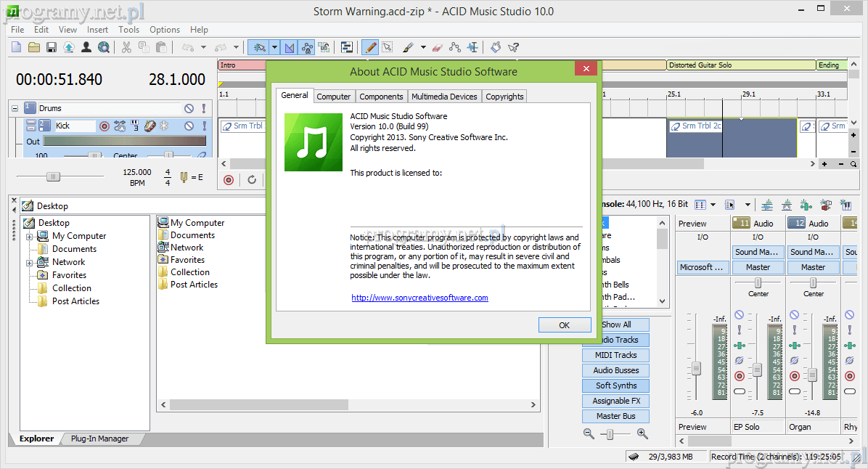Toggle the Soft Synths mixer filter

pyautogui.click(x=615, y=386)
